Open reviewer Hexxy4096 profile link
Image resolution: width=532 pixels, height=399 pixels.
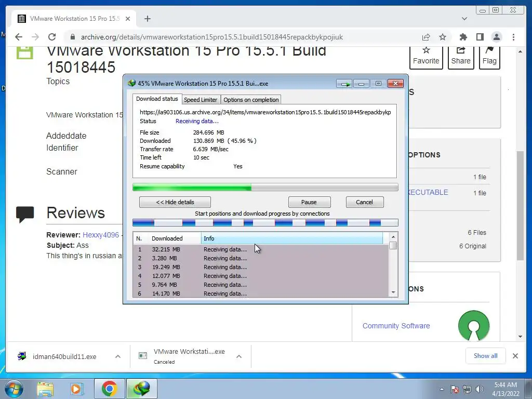(101, 235)
